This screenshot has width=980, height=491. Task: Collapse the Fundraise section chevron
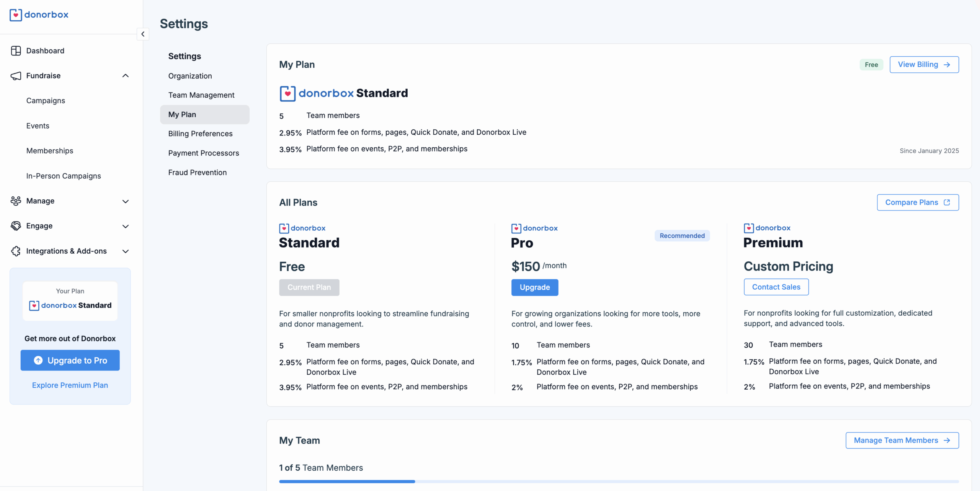pyautogui.click(x=126, y=76)
